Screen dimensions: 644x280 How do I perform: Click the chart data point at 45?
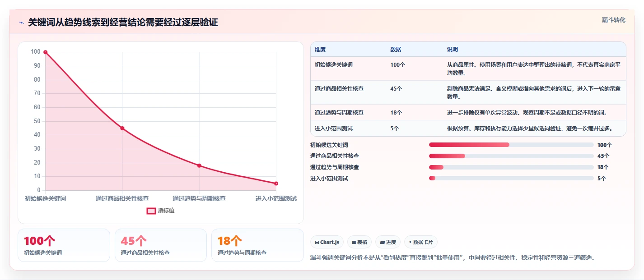(x=122, y=128)
